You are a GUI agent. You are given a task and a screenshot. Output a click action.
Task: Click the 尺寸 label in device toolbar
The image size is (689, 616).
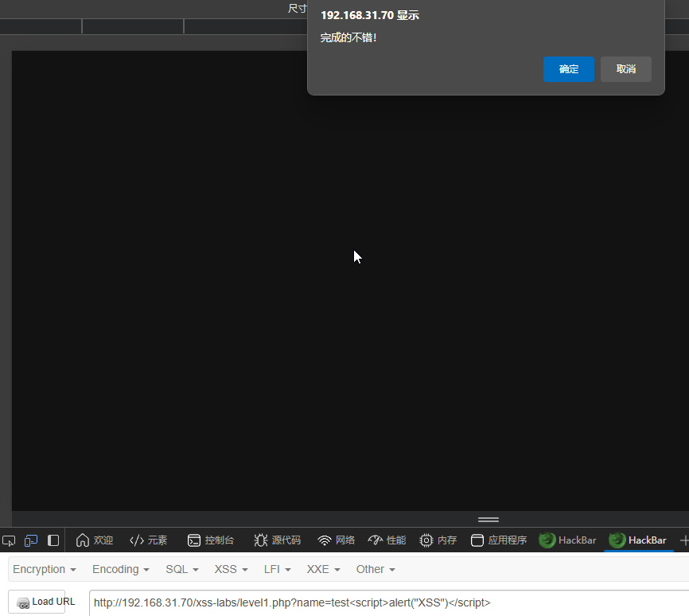tap(298, 8)
